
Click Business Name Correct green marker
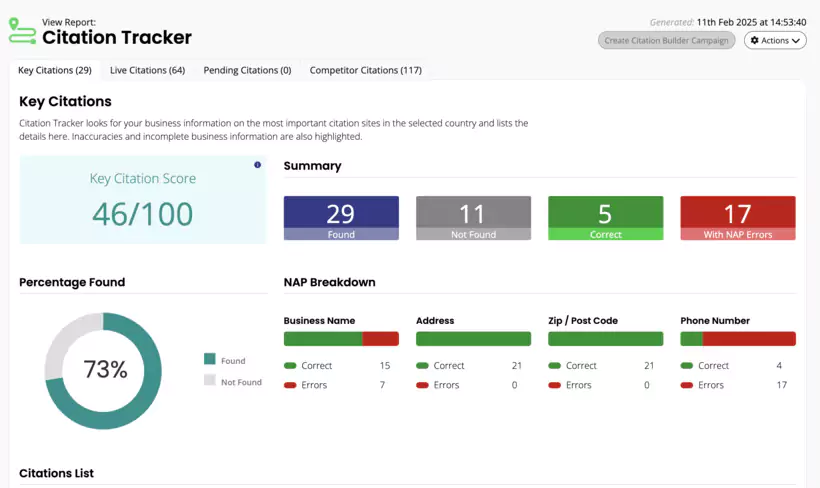[x=290, y=366]
